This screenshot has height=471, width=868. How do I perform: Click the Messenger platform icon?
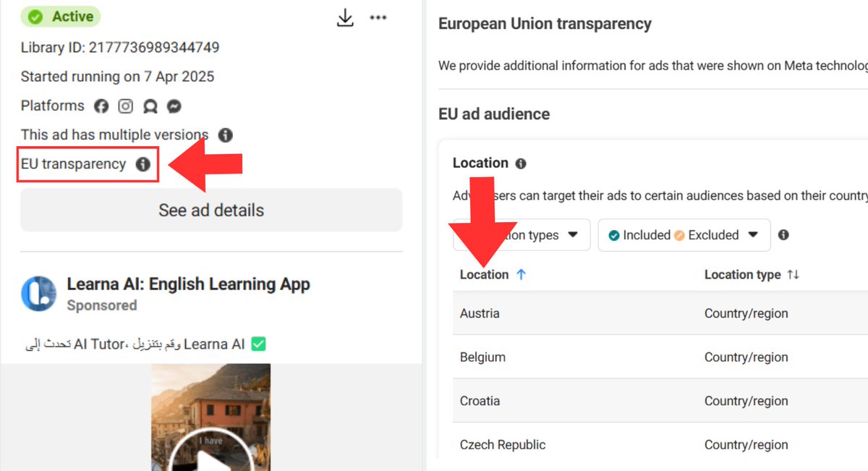point(174,106)
